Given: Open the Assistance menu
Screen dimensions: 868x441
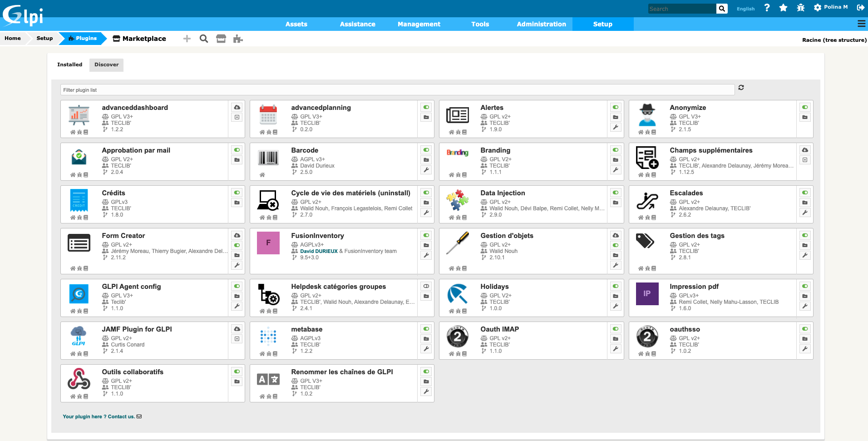Looking at the screenshot, I should (358, 24).
